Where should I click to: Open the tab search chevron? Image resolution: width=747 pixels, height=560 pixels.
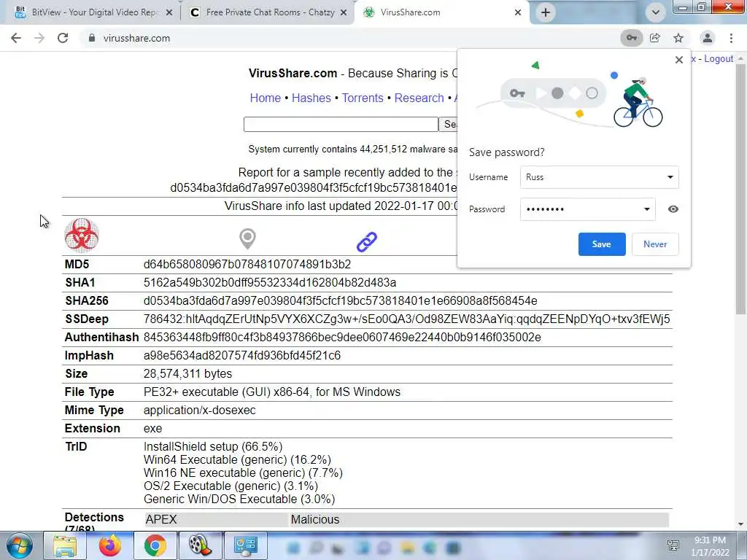click(x=656, y=12)
